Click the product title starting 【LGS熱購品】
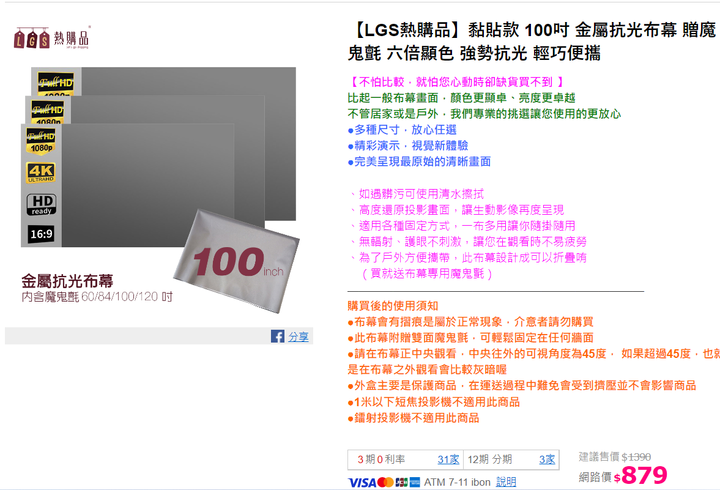The image size is (720, 490). pyautogui.click(x=533, y=41)
